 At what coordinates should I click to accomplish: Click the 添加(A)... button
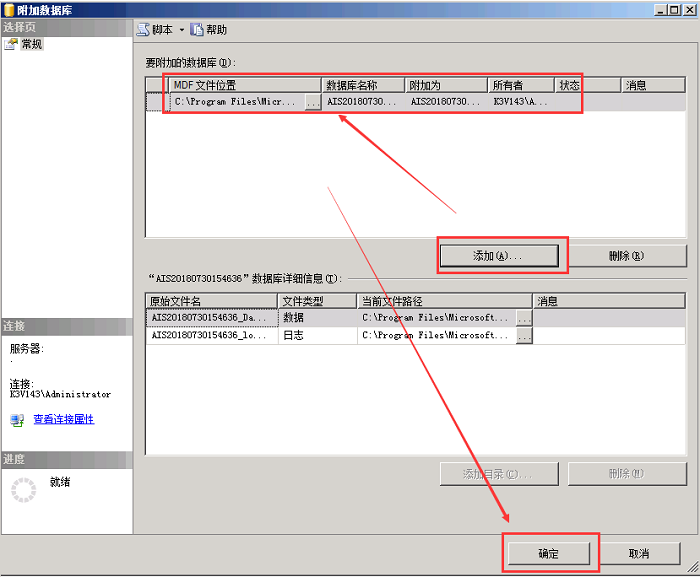(503, 256)
